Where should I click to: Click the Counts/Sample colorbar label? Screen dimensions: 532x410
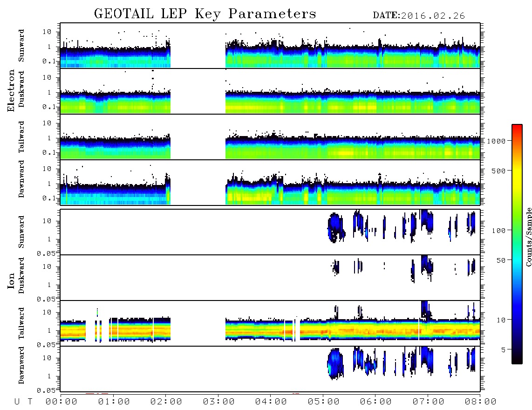[x=528, y=237]
